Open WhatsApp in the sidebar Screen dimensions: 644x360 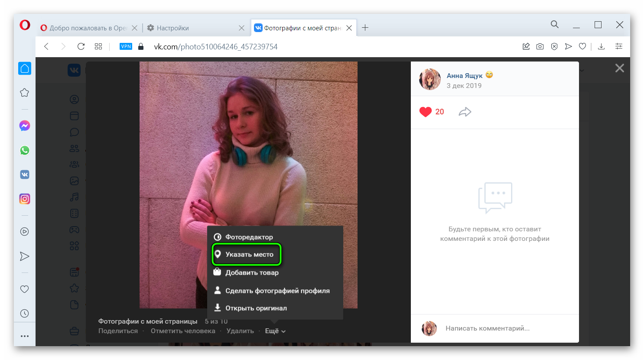click(x=25, y=150)
